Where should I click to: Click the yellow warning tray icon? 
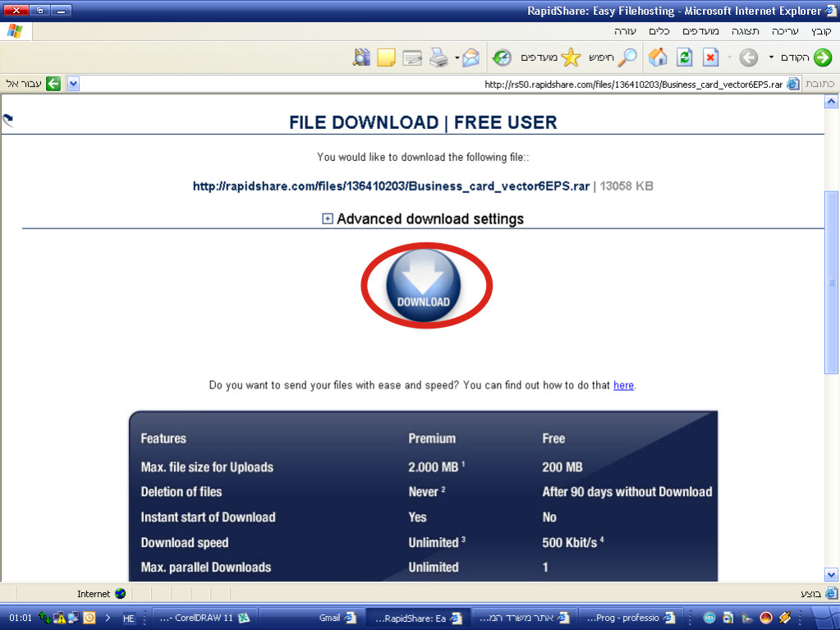[59, 618]
